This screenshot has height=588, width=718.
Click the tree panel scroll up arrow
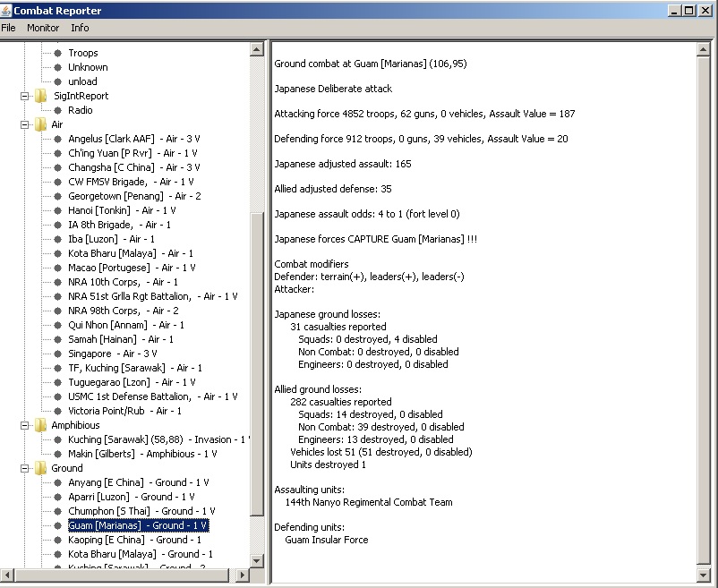257,49
